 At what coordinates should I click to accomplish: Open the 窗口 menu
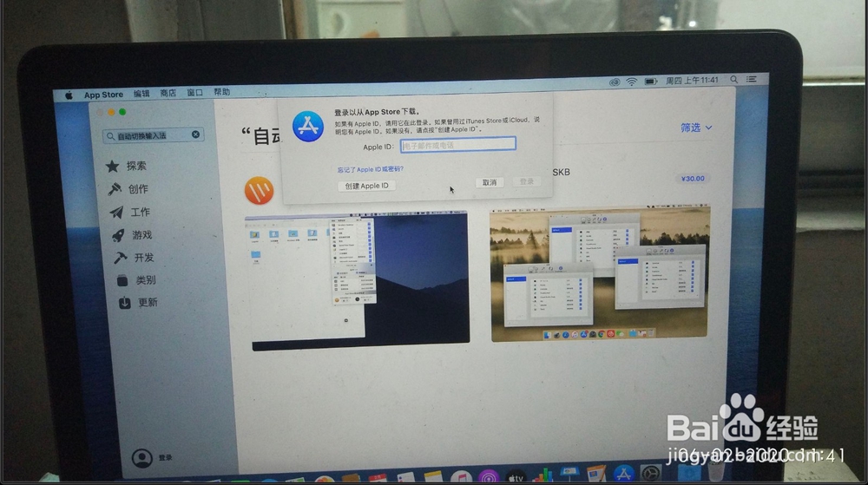(194, 92)
